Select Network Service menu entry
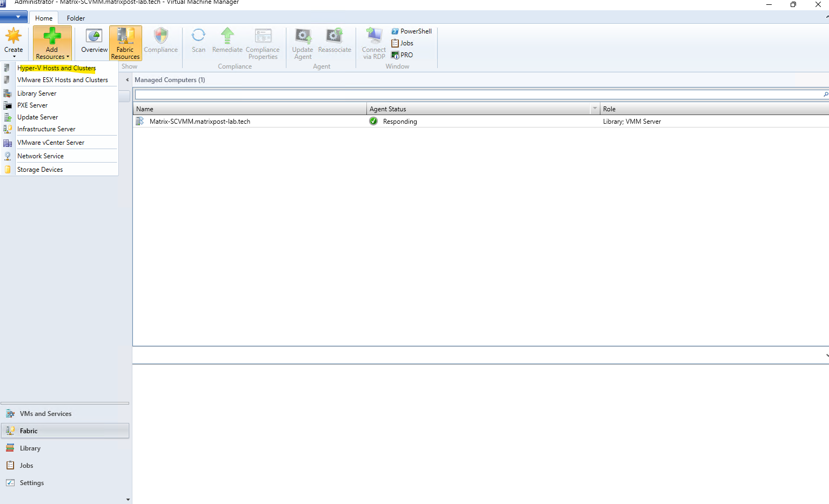The image size is (829, 504). (41, 156)
